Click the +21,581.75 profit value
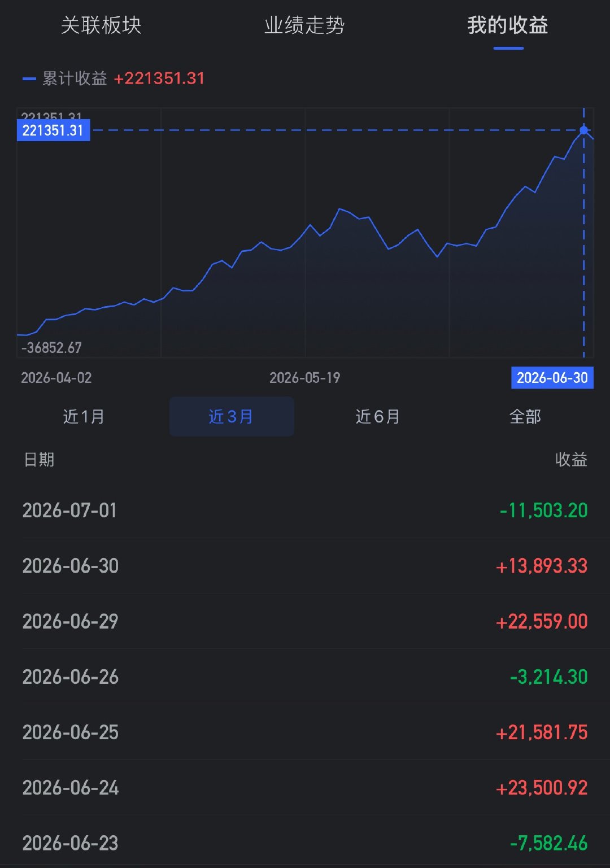This screenshot has height=868, width=610. pyautogui.click(x=542, y=732)
